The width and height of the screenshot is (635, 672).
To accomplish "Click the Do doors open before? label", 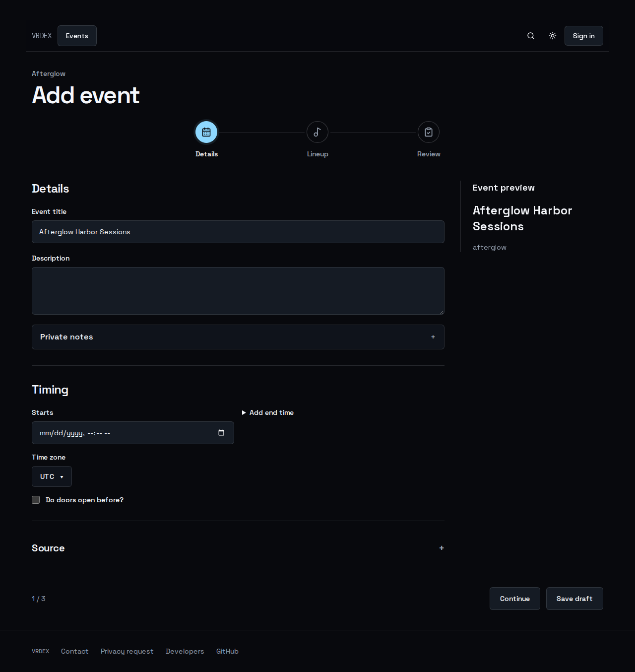I will [84, 500].
